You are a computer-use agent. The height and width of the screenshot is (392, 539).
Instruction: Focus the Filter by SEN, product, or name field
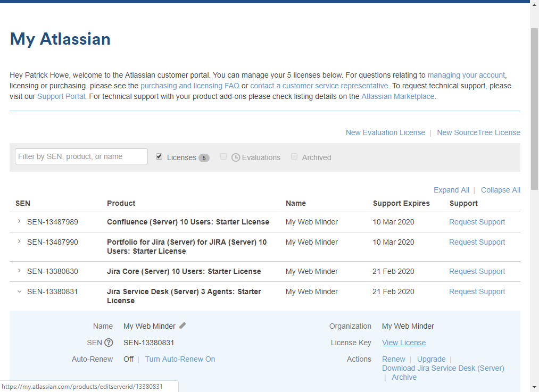[81, 156]
